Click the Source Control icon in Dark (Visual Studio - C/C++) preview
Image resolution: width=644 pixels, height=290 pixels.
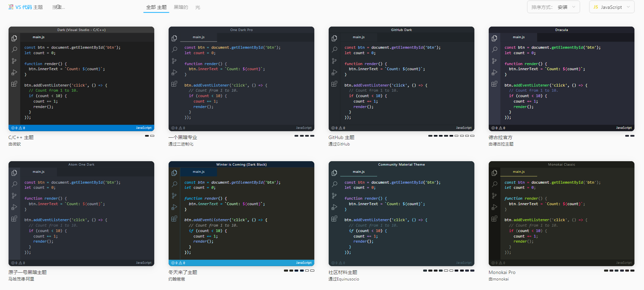(14, 61)
